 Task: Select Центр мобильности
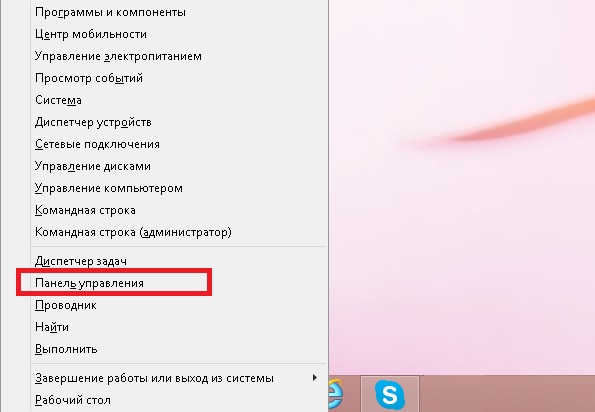click(178, 34)
